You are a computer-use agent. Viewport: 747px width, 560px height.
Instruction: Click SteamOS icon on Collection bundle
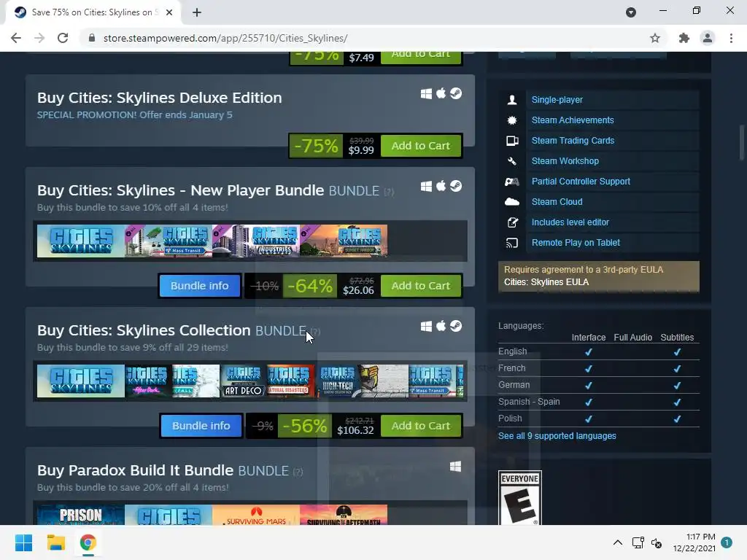click(x=456, y=326)
